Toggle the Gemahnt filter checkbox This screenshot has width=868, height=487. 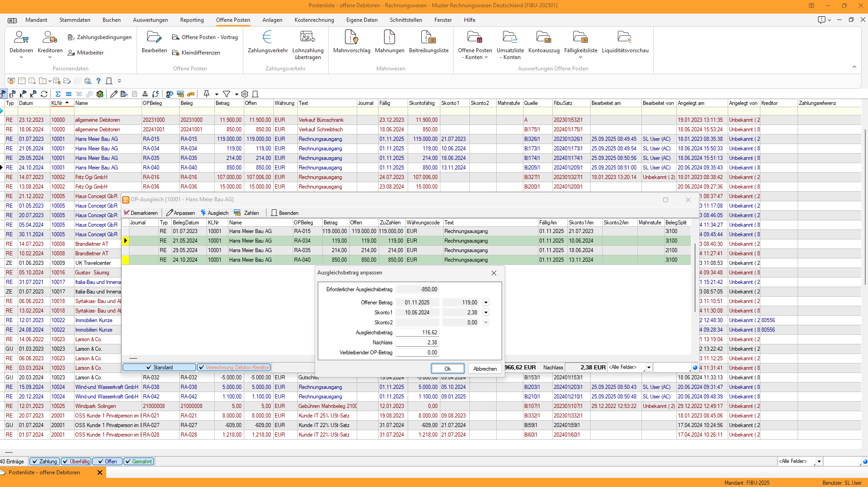[x=138, y=462]
